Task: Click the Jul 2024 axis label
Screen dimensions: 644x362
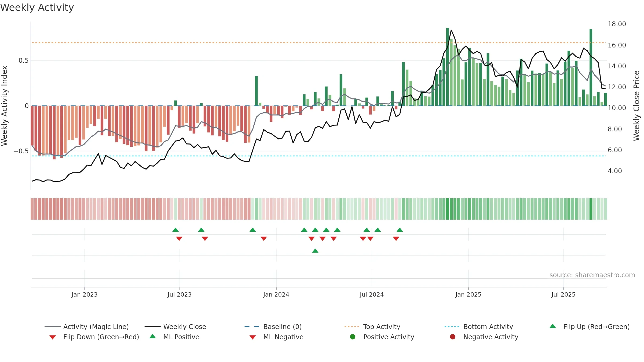Action: click(x=372, y=294)
